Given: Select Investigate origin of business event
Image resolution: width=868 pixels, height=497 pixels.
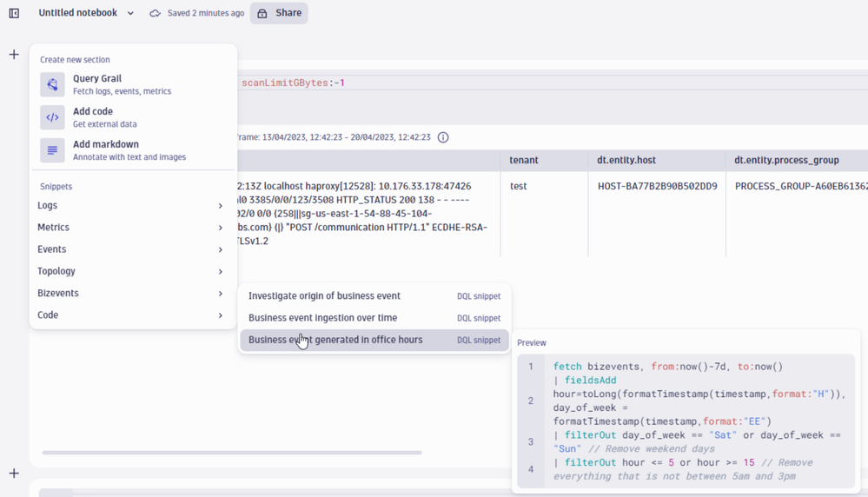Looking at the screenshot, I should click(324, 296).
